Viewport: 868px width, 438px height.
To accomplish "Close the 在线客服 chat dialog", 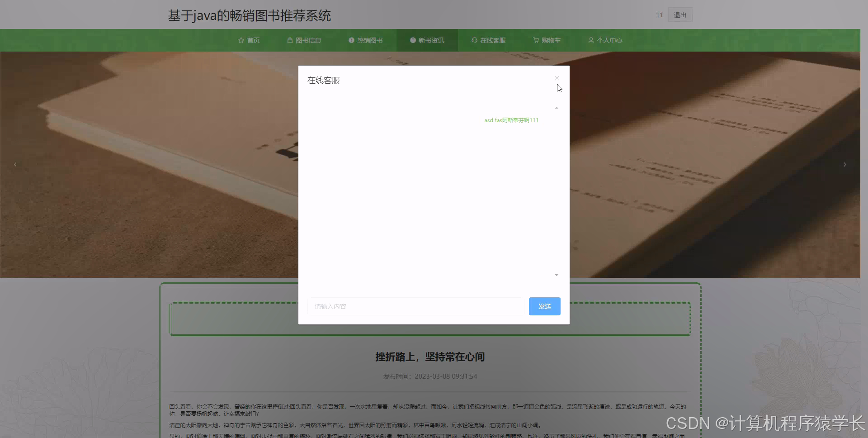I will tap(557, 78).
